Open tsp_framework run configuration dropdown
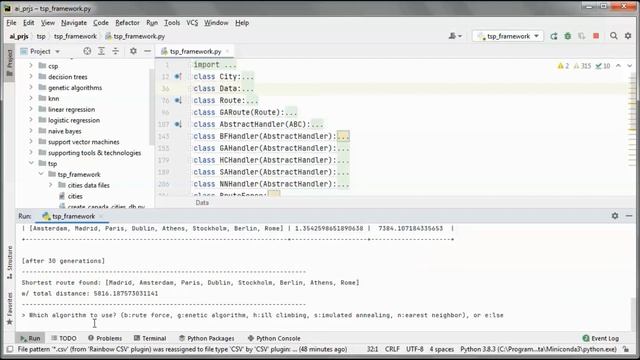Image resolution: width=640 pixels, height=360 pixels. click(508, 36)
